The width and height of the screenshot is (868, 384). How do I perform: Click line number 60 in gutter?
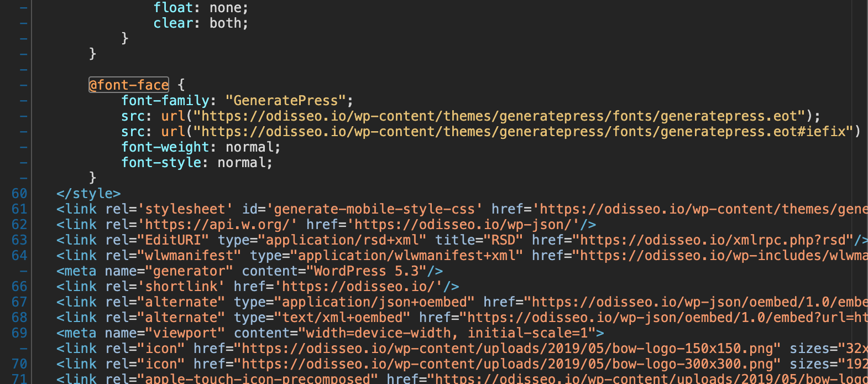(19, 194)
